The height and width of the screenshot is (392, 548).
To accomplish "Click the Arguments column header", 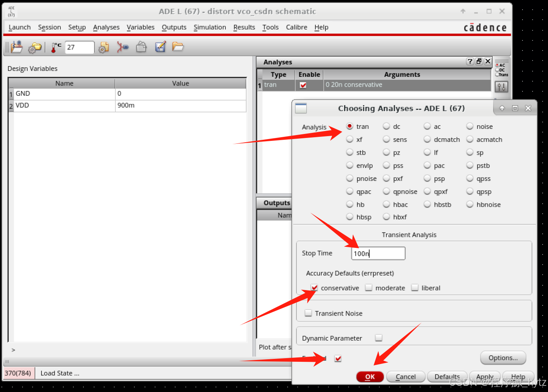I will 407,75.
